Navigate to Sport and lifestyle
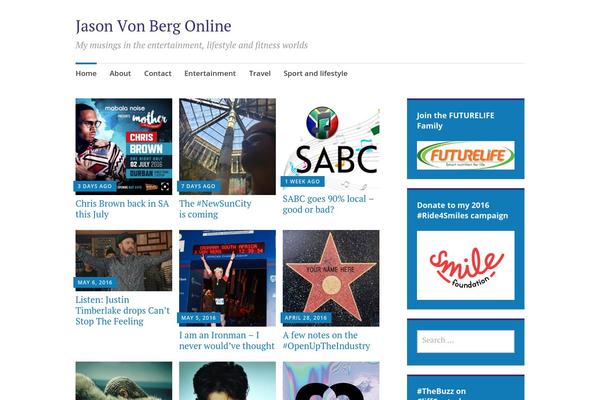Viewport: 600px width, 400px height. click(x=316, y=73)
